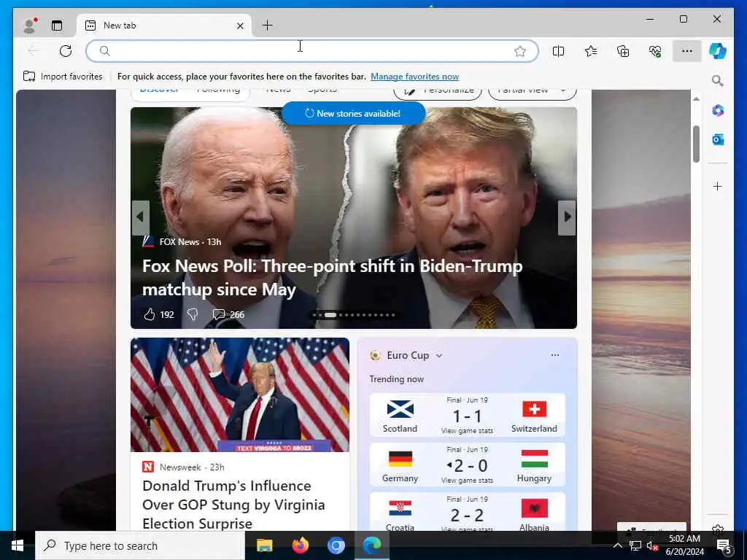Expand the Euro Cup dropdown
747x560 pixels.
click(438, 356)
